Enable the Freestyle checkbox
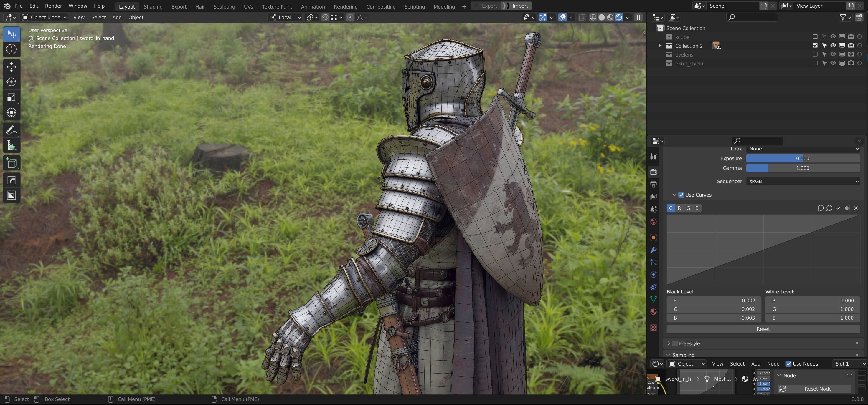The width and height of the screenshot is (868, 405). (x=675, y=343)
